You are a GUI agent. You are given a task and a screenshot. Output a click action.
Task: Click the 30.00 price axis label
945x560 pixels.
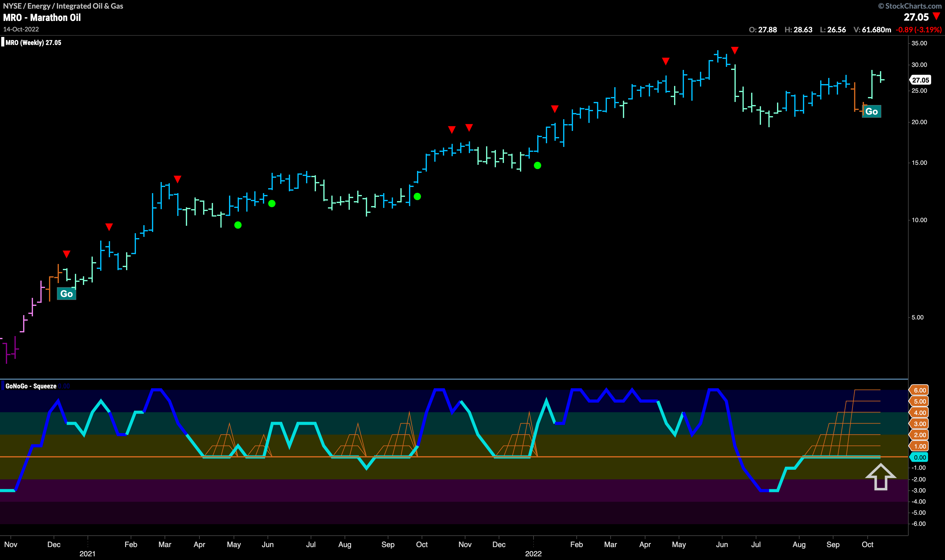(919, 65)
